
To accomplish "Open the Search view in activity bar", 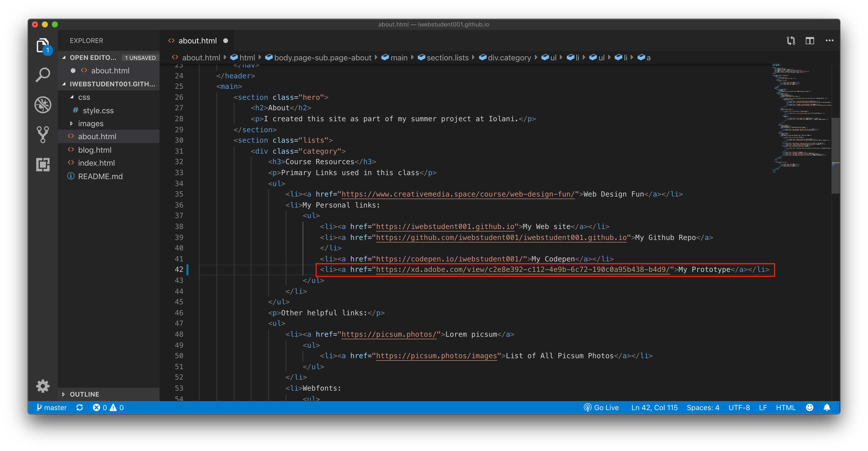I will [x=43, y=75].
